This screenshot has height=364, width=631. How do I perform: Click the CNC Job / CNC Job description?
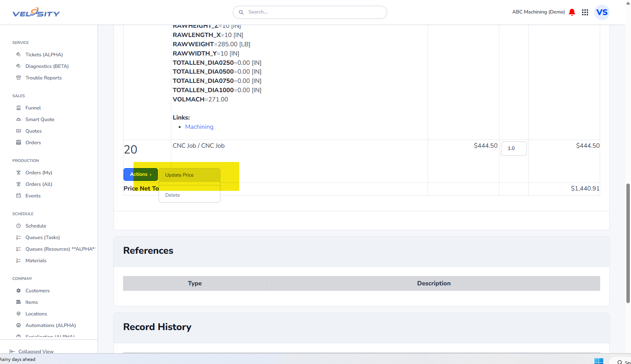click(x=199, y=146)
